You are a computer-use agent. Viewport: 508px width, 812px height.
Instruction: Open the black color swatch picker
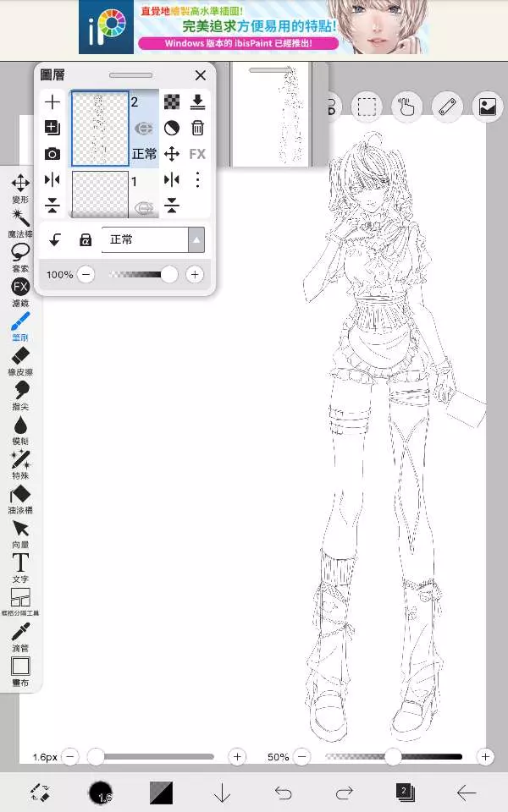coord(101,793)
